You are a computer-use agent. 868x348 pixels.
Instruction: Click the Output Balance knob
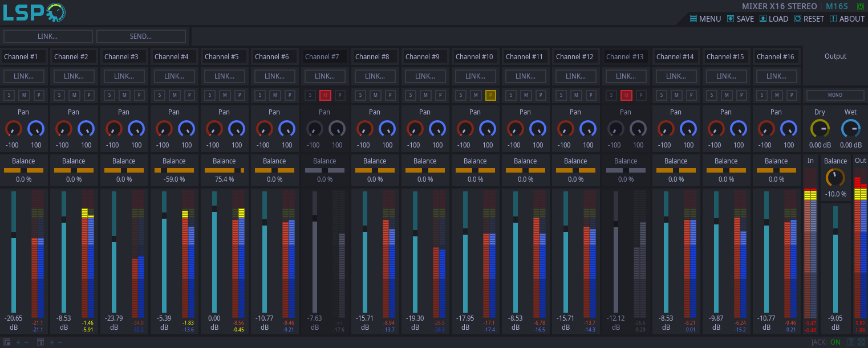pos(835,178)
